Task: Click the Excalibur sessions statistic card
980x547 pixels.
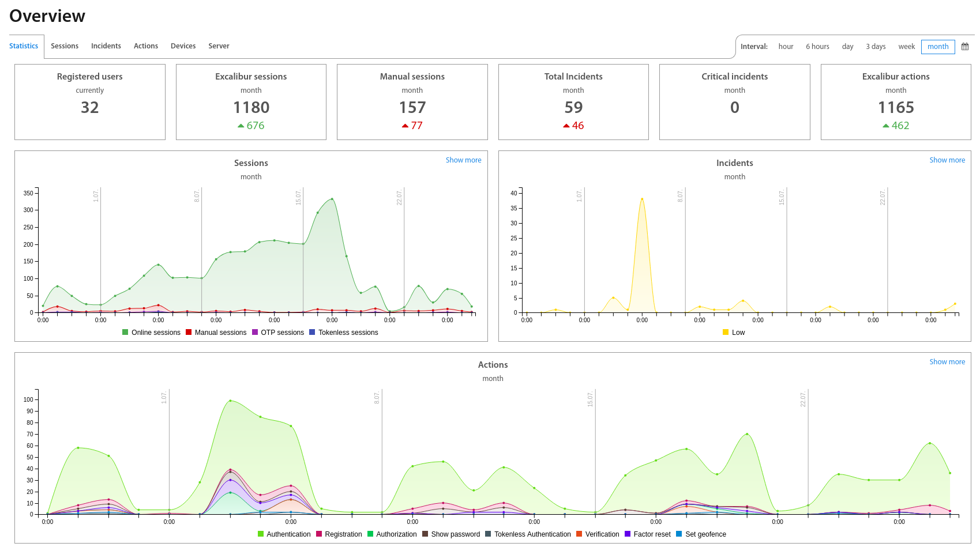Action: 251,102
